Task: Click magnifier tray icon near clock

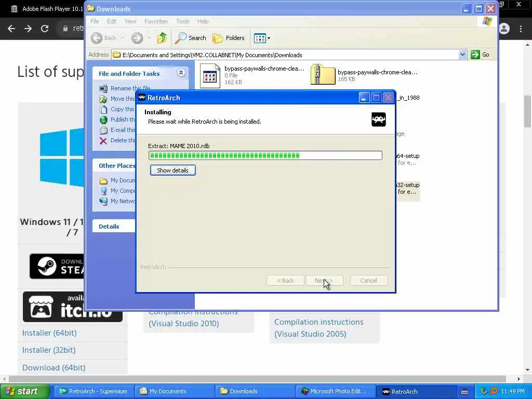Action: [x=494, y=392]
